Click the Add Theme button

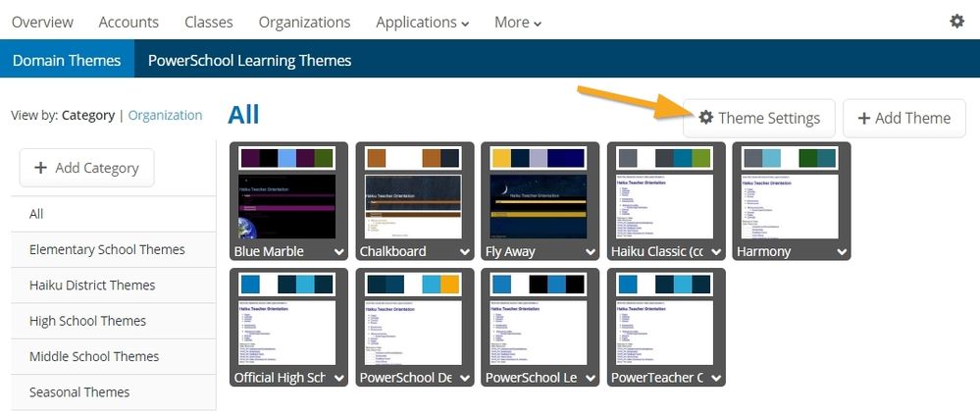[x=903, y=119]
